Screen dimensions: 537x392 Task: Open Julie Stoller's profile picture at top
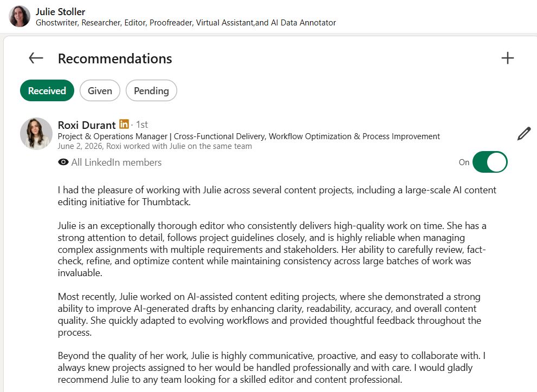tap(20, 16)
